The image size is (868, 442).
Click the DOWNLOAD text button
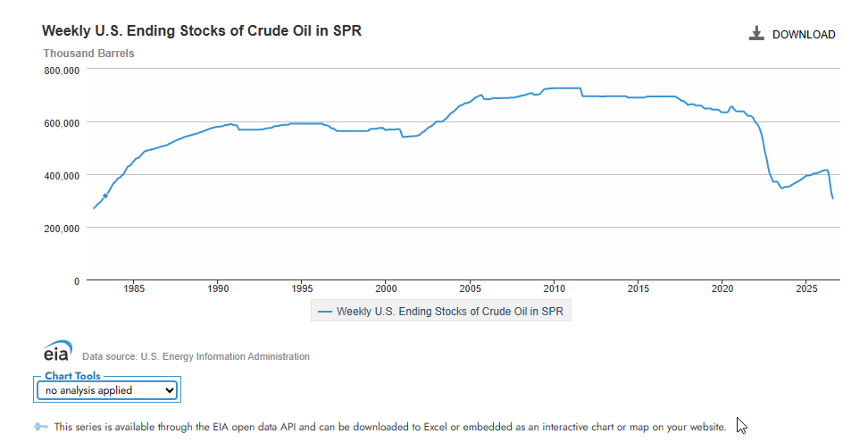pyautogui.click(x=804, y=34)
